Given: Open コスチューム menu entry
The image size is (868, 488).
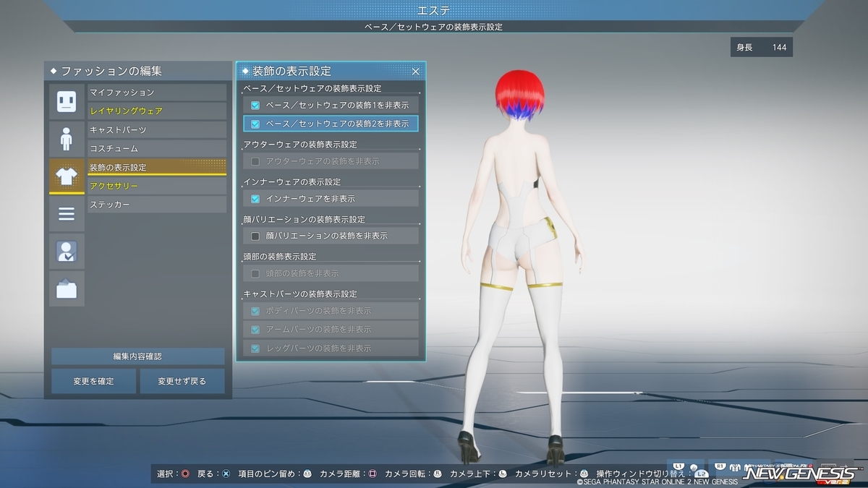Looking at the screenshot, I should pos(157,149).
